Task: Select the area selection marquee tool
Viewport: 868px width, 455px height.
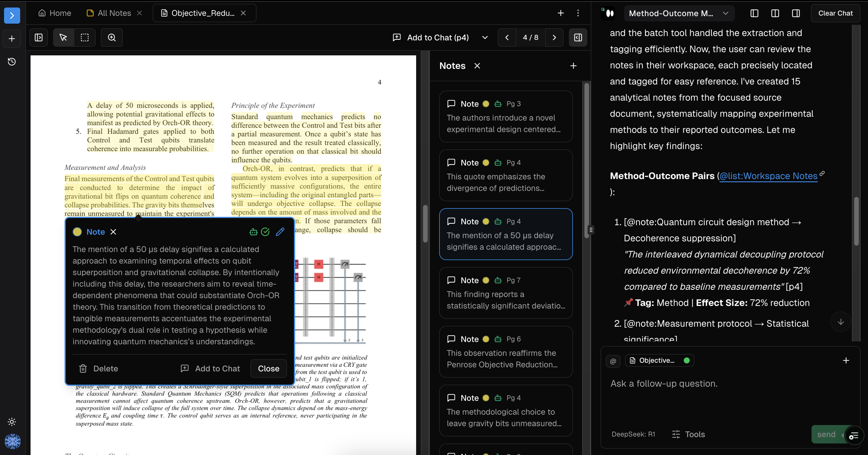Action: pyautogui.click(x=85, y=37)
